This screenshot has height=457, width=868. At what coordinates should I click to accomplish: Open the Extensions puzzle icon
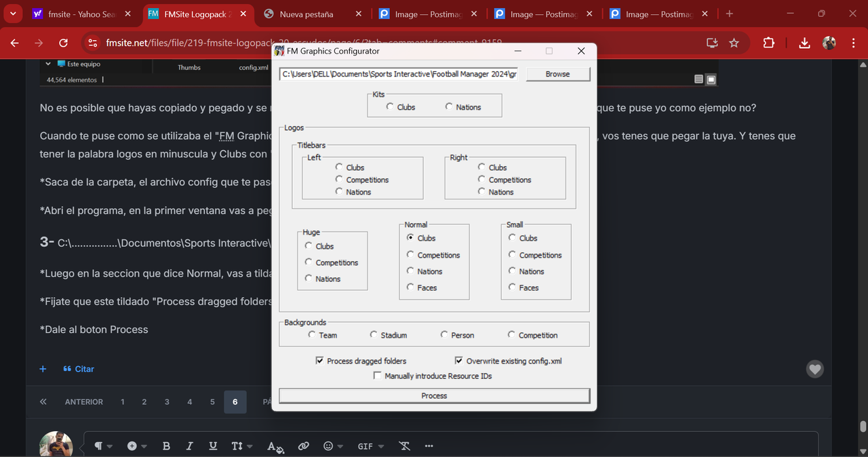[x=768, y=43]
